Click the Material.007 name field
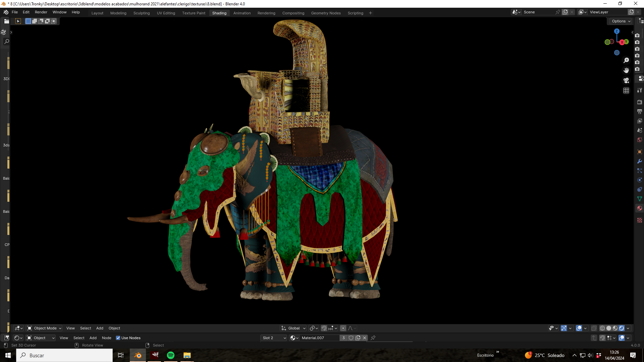The height and width of the screenshot is (362, 644). [x=319, y=338]
